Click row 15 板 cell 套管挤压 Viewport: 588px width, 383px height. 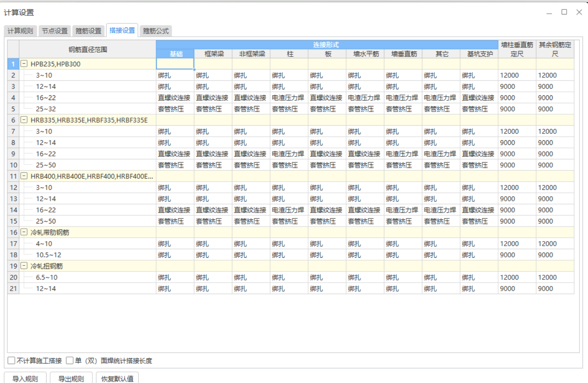click(327, 221)
